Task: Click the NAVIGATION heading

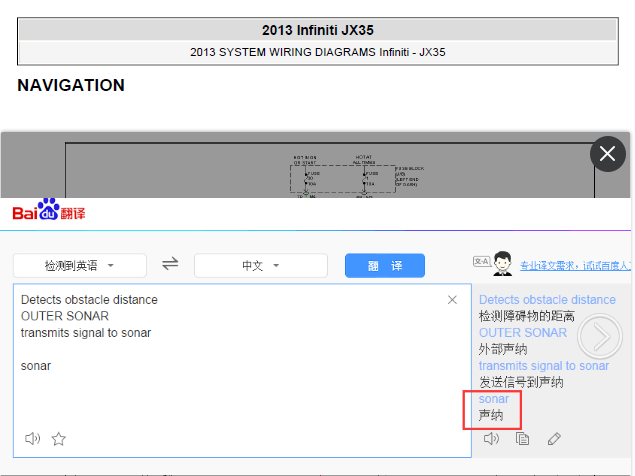Action: click(71, 85)
